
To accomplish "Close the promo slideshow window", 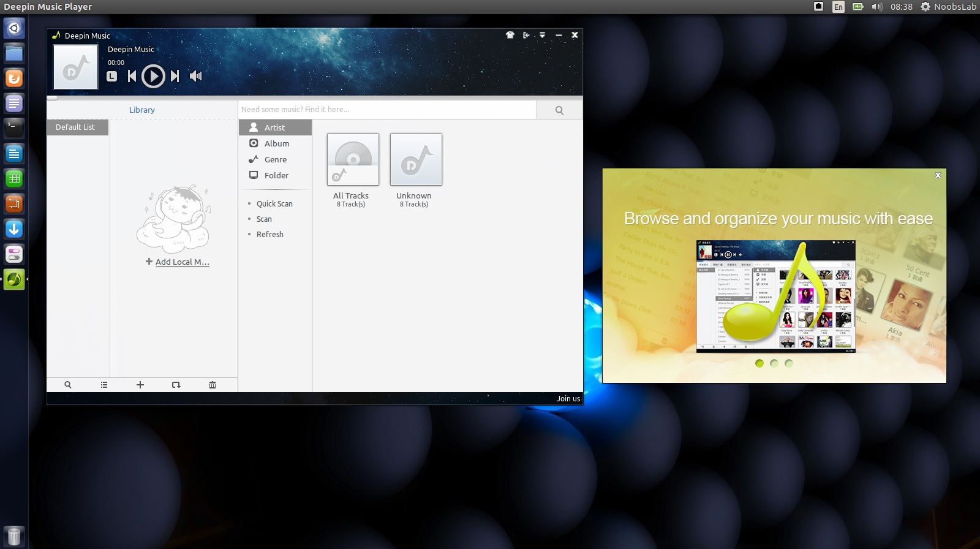I will tap(938, 175).
